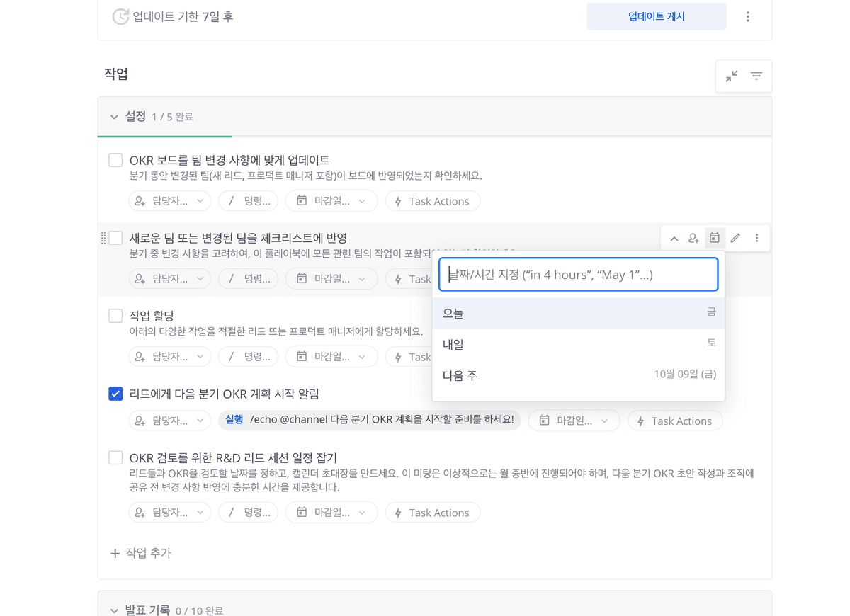Click 명령 button for OKR 보드 task

248,201
